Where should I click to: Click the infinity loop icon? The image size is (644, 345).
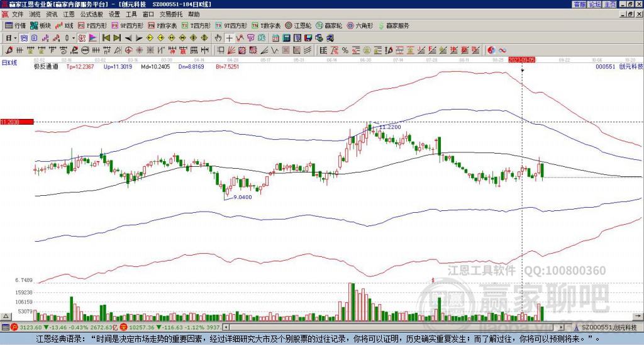click(502, 50)
